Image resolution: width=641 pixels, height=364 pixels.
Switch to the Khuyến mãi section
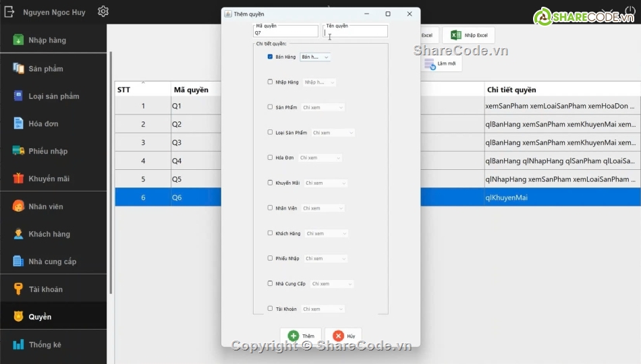pyautogui.click(x=53, y=179)
